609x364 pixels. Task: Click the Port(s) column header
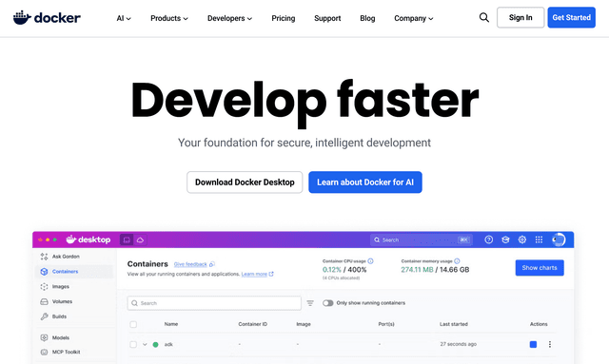coord(386,324)
